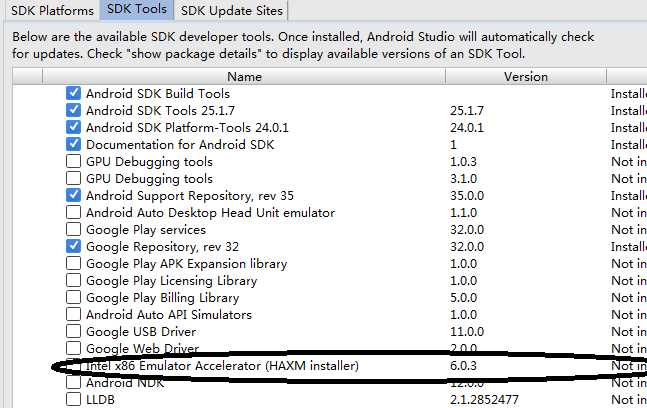
Task: Select the SDK Tools tab
Action: coord(136,10)
